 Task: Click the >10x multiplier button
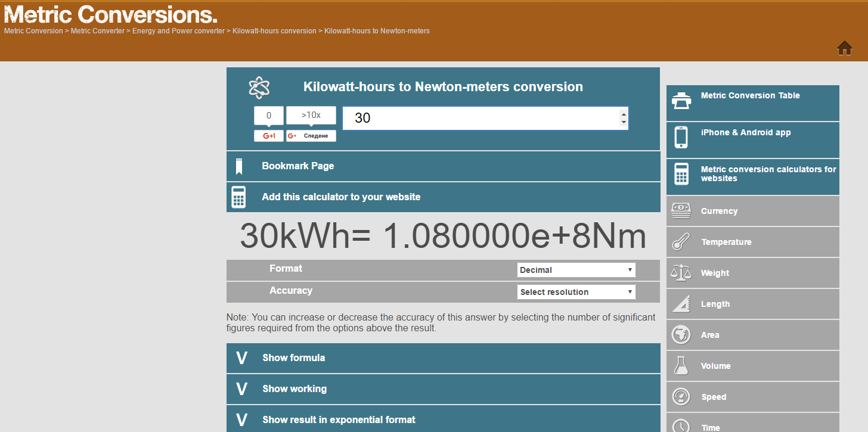[x=311, y=115]
